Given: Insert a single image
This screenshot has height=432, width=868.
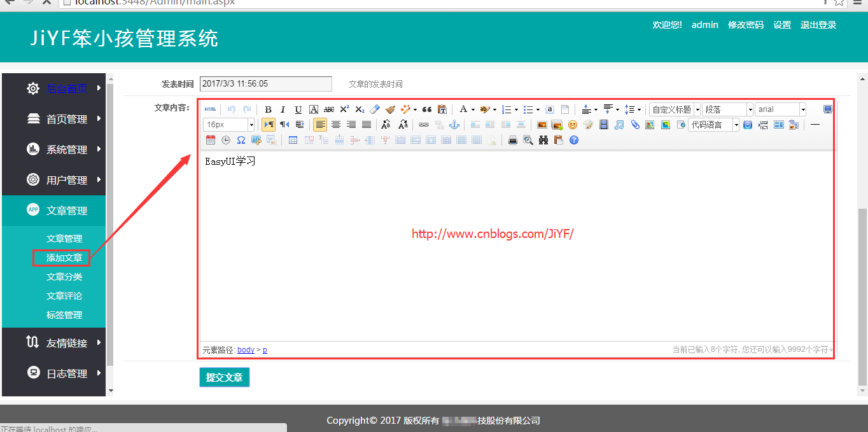Looking at the screenshot, I should [542, 125].
